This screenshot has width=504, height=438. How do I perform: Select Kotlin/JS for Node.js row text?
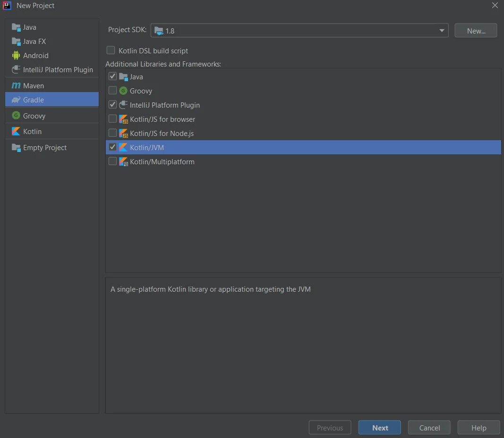[162, 134]
